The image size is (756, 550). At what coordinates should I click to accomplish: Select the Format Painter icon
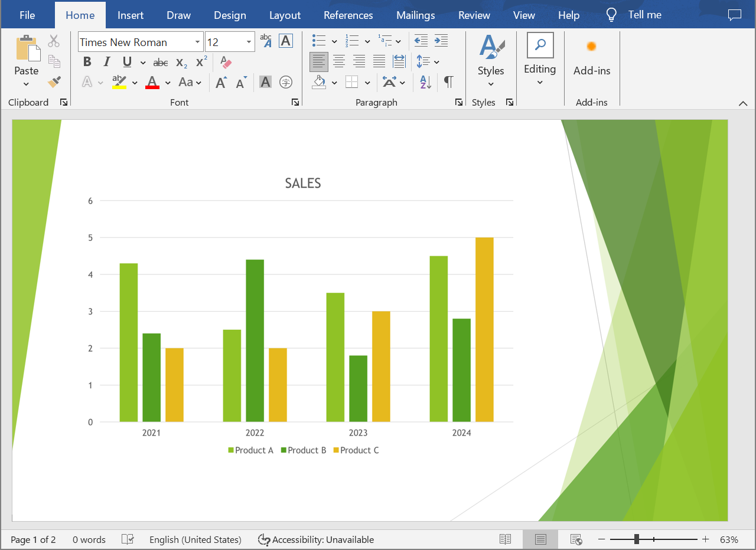click(54, 82)
